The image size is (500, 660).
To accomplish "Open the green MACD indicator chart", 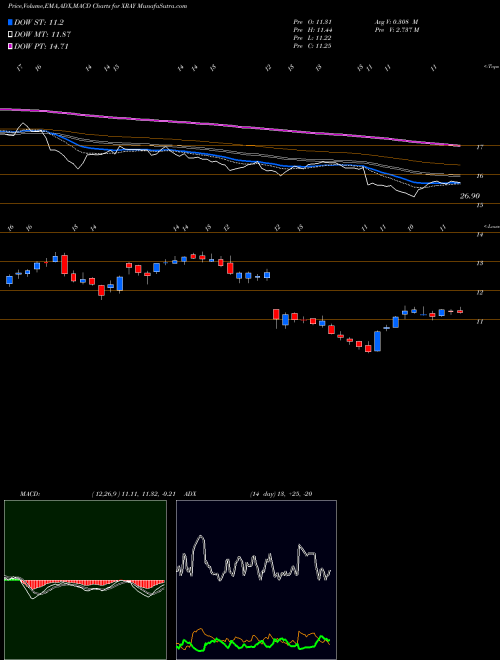I will tap(85, 580).
